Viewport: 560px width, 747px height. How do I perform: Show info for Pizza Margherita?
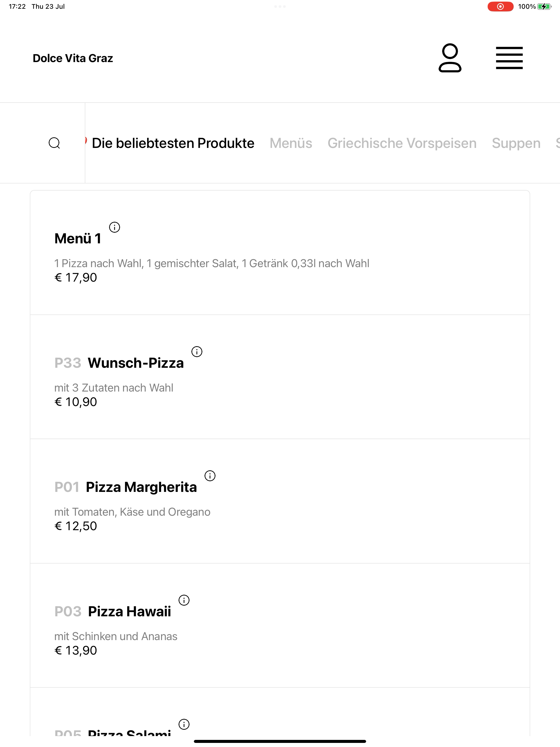(210, 476)
